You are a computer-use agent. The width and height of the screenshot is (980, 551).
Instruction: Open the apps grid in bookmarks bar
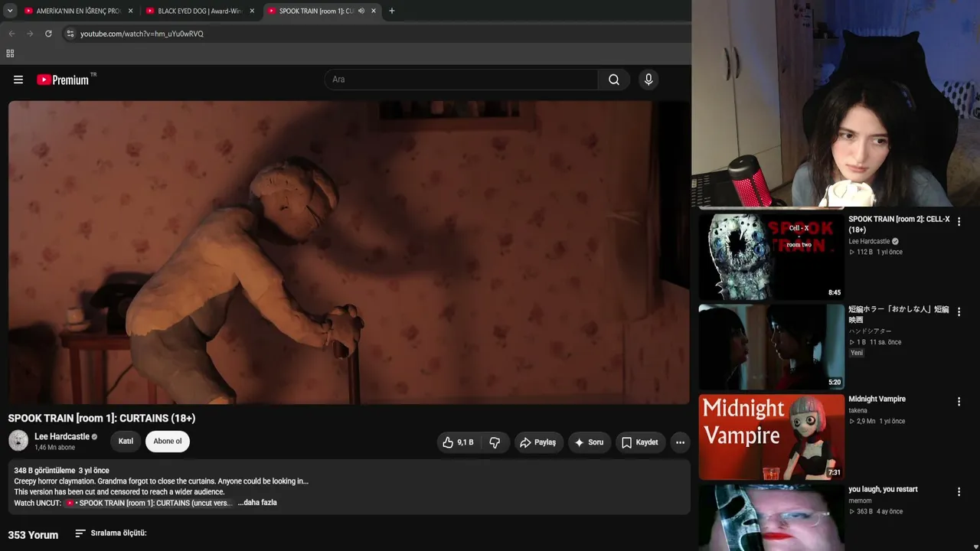(x=10, y=54)
